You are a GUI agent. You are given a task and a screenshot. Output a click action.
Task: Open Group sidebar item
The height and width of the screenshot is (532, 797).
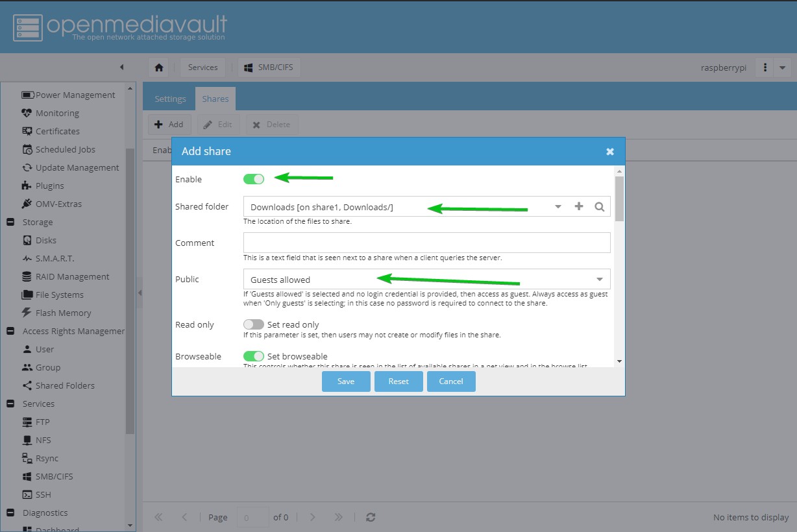point(41,367)
